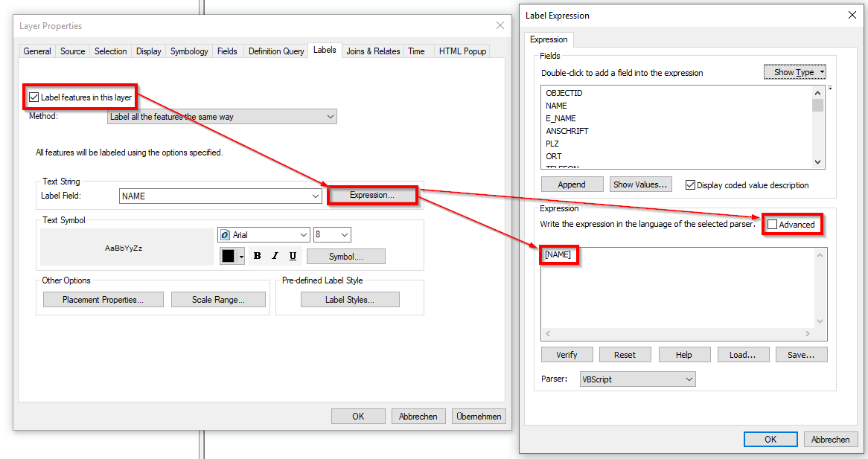The image size is (868, 459).
Task: Open the Parser dropdown showing VBScript
Action: click(x=638, y=379)
